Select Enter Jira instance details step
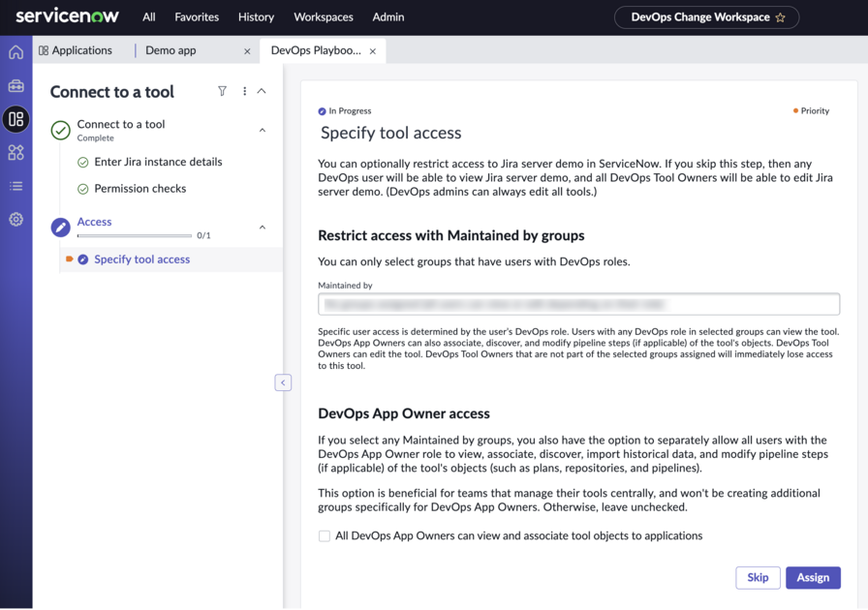868x610 pixels. [158, 162]
